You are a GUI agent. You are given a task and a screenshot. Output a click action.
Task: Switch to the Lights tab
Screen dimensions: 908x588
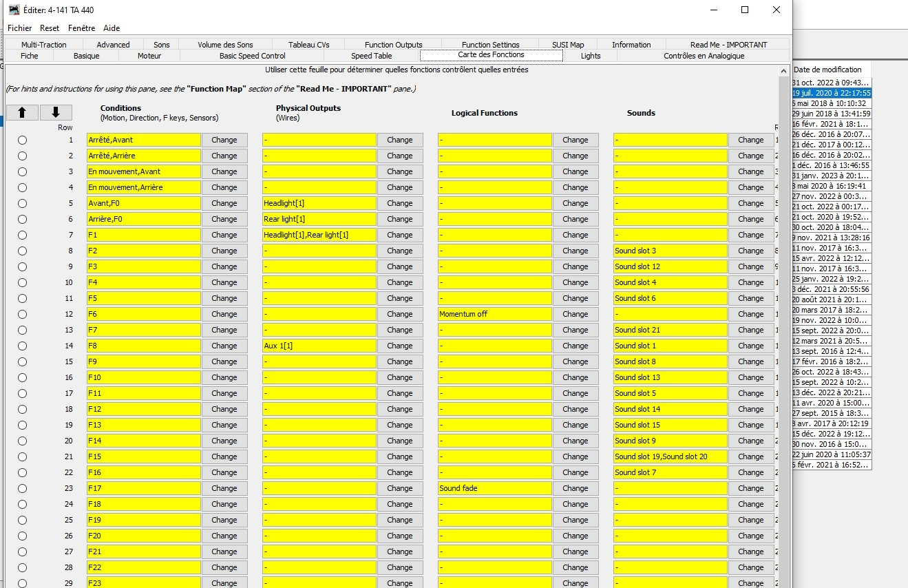pos(590,56)
